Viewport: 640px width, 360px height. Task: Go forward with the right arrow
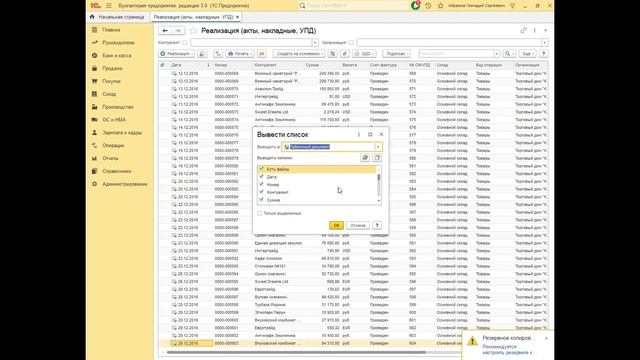(178, 31)
